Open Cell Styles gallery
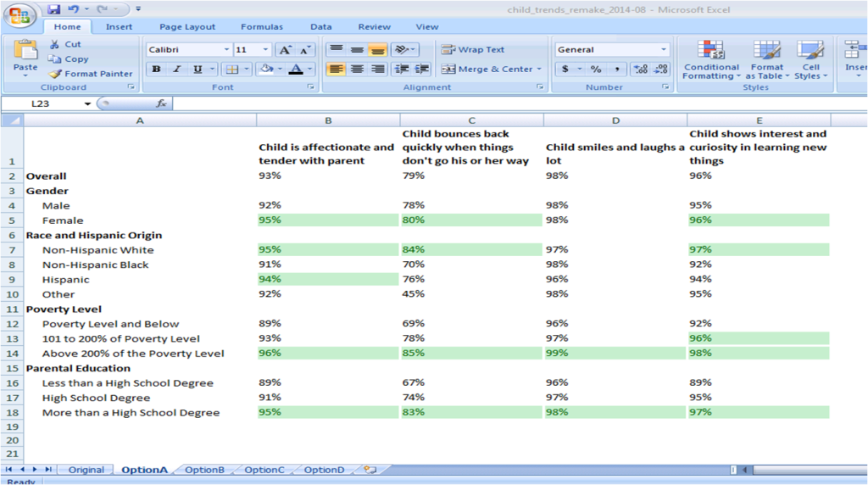 (811, 60)
